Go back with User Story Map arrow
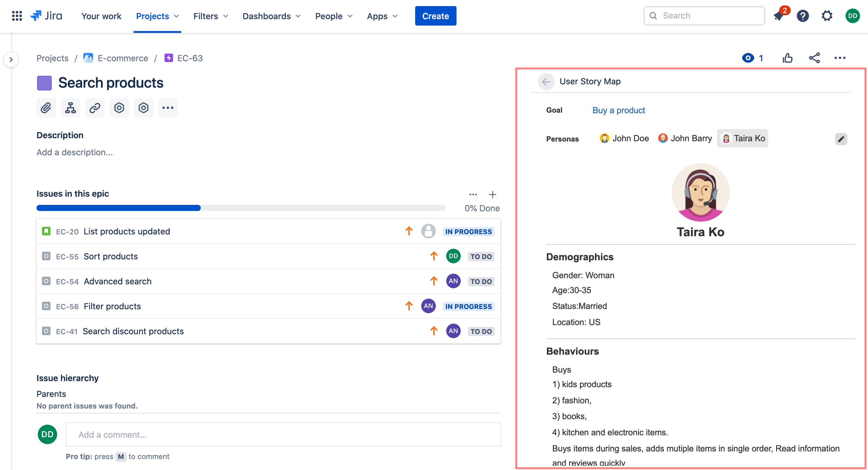The image size is (868, 470). 546,82
